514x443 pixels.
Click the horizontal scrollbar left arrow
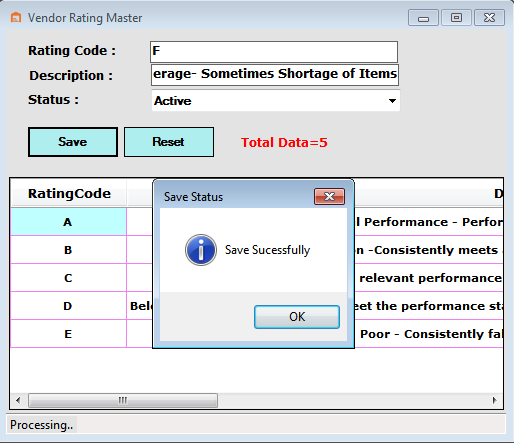(x=18, y=400)
